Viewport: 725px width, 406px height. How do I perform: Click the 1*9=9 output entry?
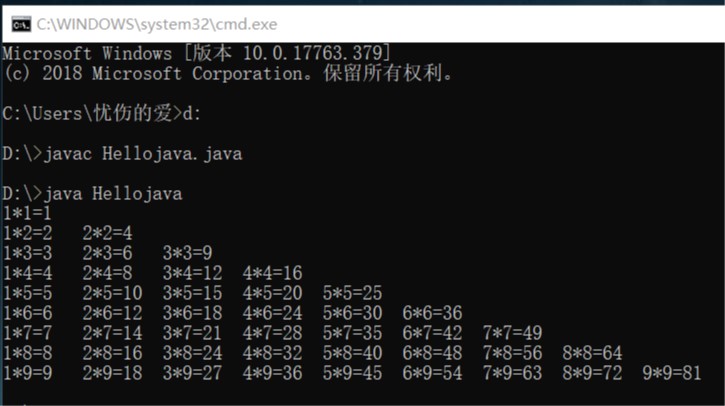[x=27, y=373]
